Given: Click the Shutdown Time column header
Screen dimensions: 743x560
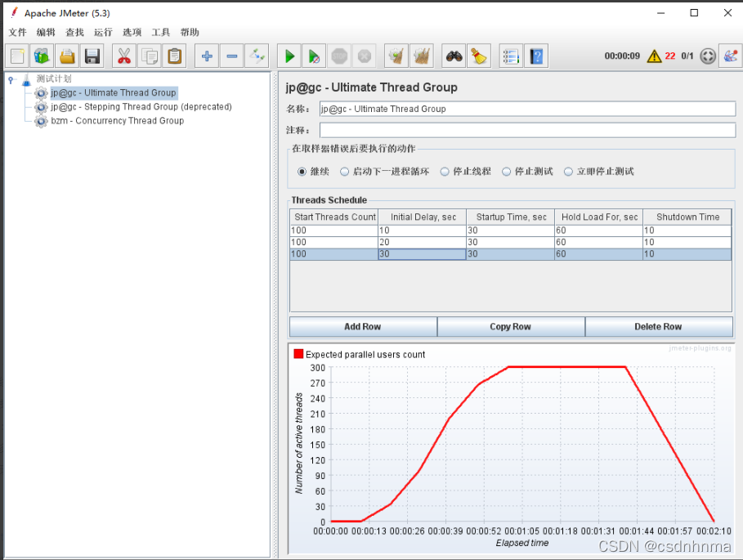Looking at the screenshot, I should point(687,217).
